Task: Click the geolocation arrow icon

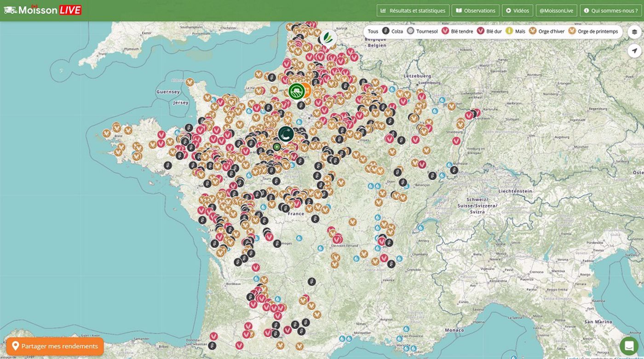Action: [634, 51]
